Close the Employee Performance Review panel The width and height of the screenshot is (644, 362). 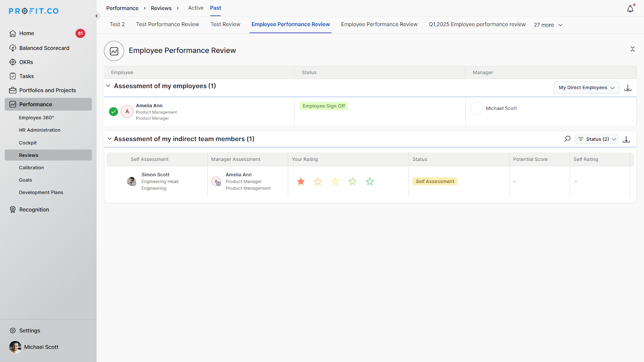[632, 49]
